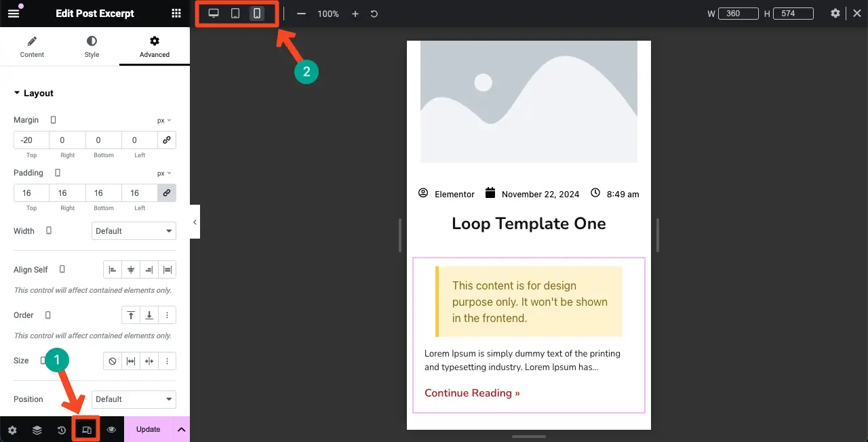Collapse the Layout section

tap(33, 94)
